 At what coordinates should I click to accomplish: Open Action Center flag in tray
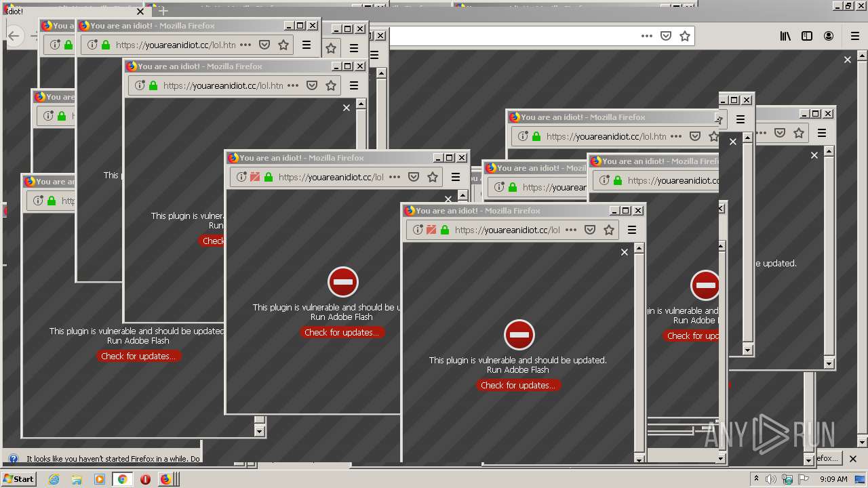point(804,479)
